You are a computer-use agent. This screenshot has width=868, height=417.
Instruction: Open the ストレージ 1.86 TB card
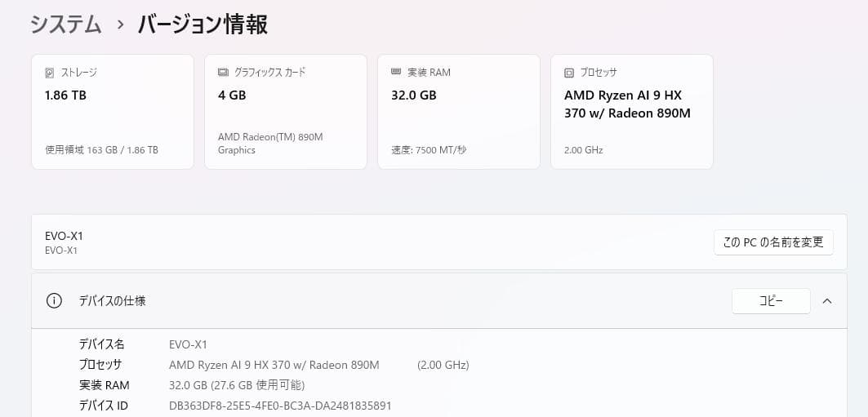(113, 112)
